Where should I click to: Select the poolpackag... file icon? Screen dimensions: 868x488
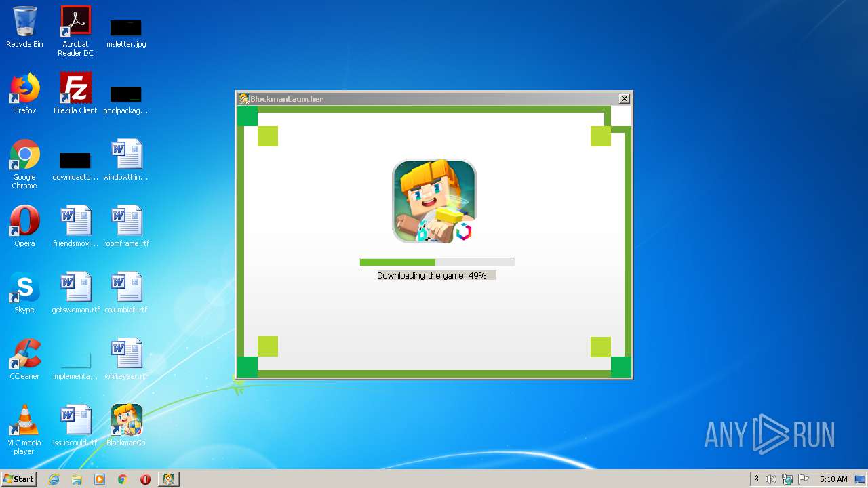pos(126,99)
